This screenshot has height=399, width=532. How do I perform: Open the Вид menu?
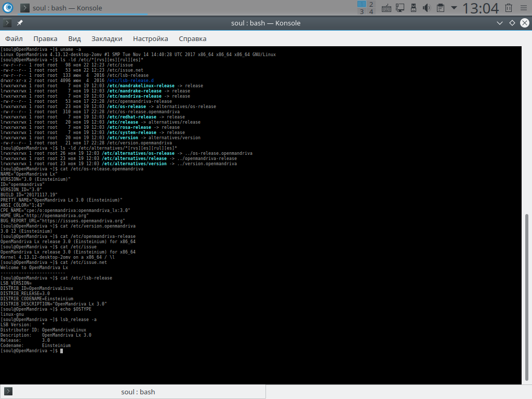coord(74,38)
